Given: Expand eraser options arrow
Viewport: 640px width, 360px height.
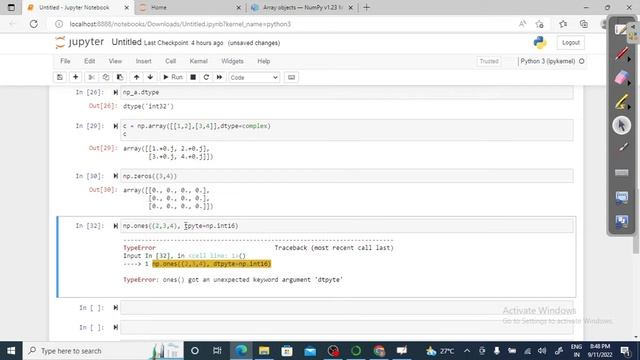Looking at the screenshot, I should (x=629, y=83).
